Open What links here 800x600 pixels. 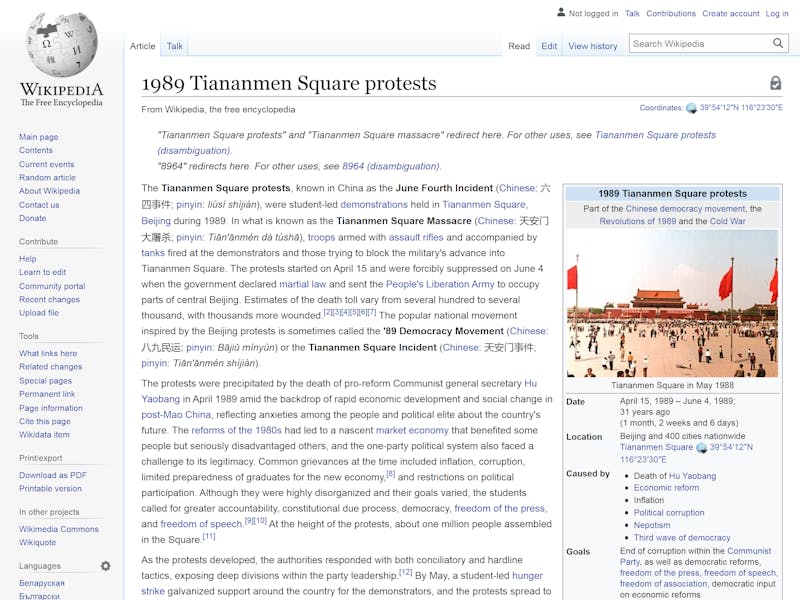(48, 353)
